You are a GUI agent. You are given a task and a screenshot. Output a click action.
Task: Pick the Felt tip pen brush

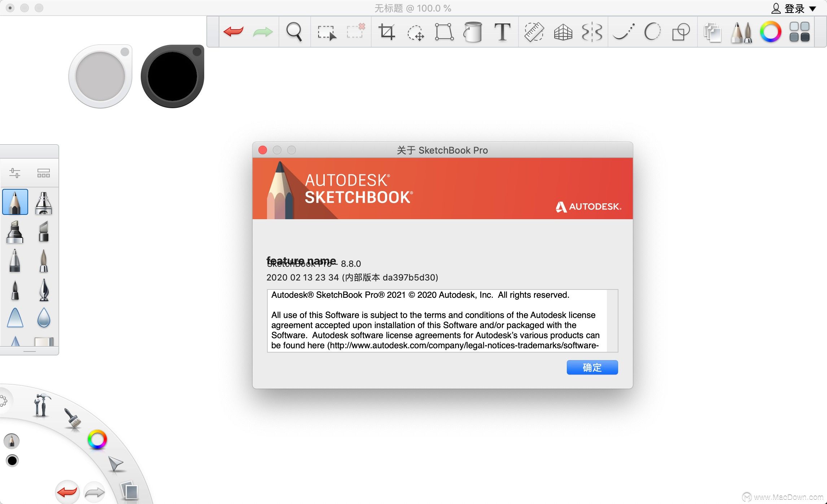(15, 290)
